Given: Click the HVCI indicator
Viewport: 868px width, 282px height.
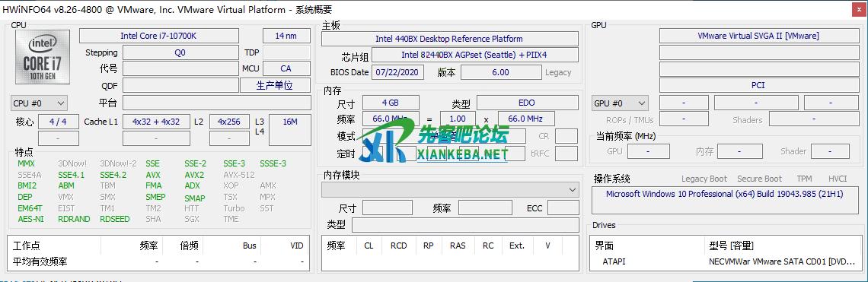Looking at the screenshot, I should 838,179.
